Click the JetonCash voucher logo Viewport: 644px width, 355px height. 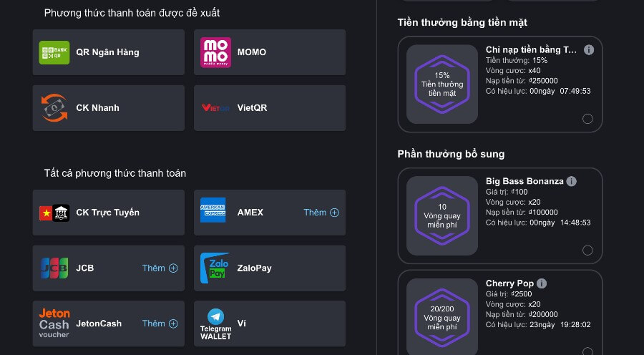coord(54,324)
